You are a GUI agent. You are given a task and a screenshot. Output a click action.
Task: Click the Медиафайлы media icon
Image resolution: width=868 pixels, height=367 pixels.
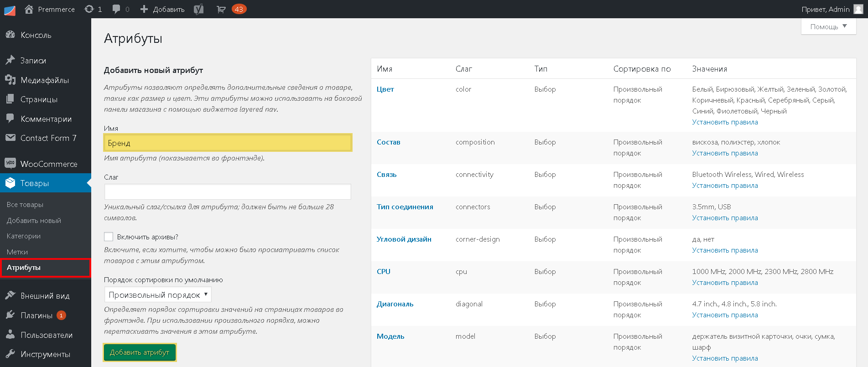coord(10,80)
